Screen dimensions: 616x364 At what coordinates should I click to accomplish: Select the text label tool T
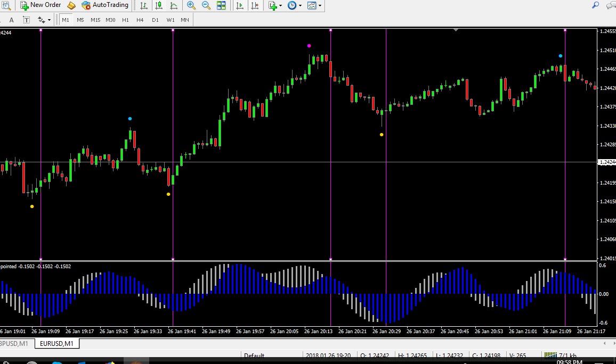(x=26, y=20)
